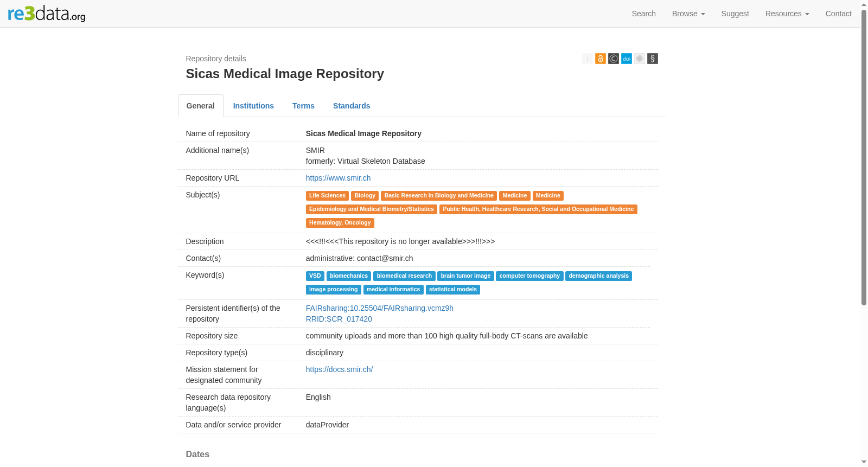Open the https://docs.smir.ch/ mission statement link

pyautogui.click(x=340, y=369)
